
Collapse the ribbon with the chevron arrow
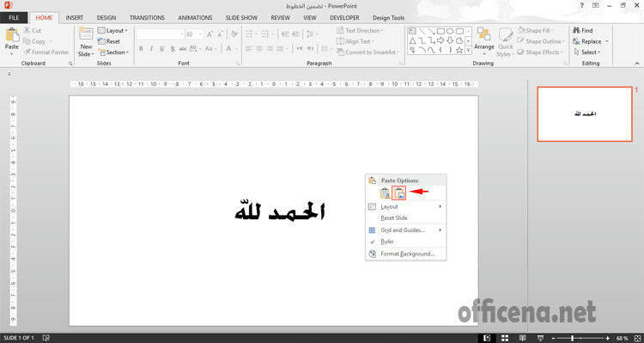click(x=637, y=64)
